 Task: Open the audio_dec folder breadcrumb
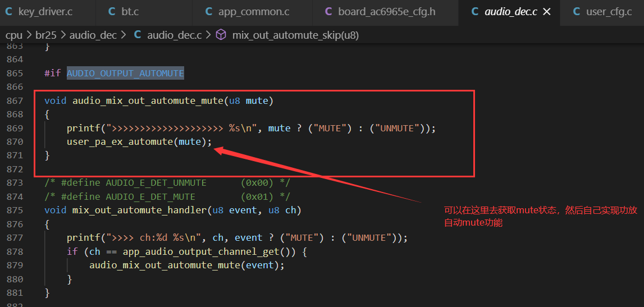93,35
